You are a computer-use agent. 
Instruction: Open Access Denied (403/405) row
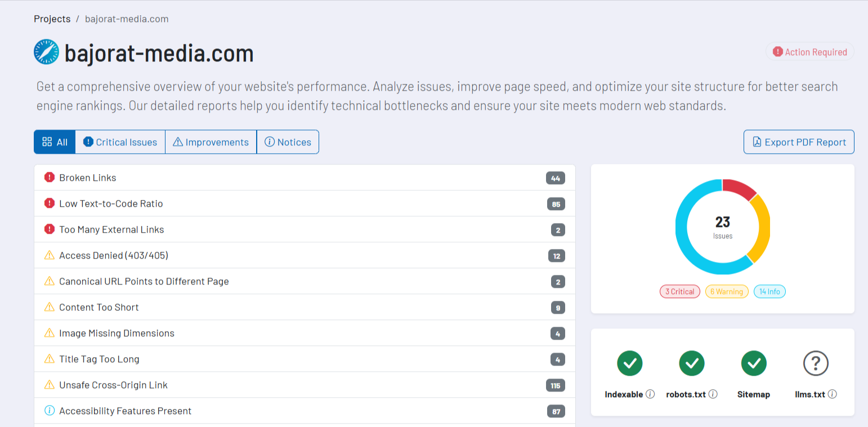coord(305,255)
